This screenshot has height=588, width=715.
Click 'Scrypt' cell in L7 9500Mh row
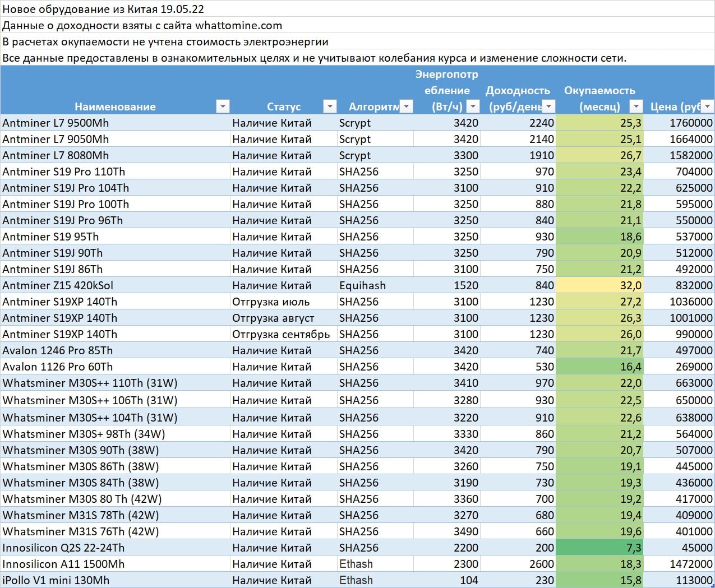pos(375,123)
